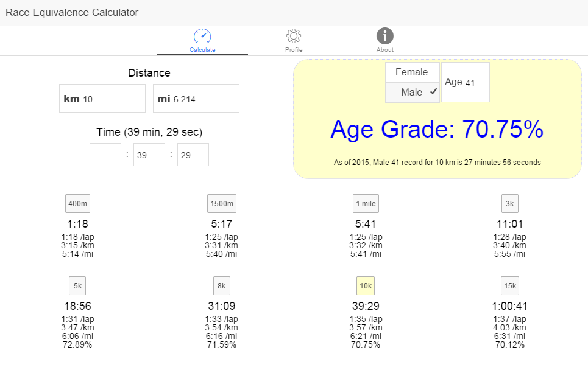Image resolution: width=588 pixels, height=367 pixels.
Task: Select the highlighted 10k distance button
Action: pos(366,285)
